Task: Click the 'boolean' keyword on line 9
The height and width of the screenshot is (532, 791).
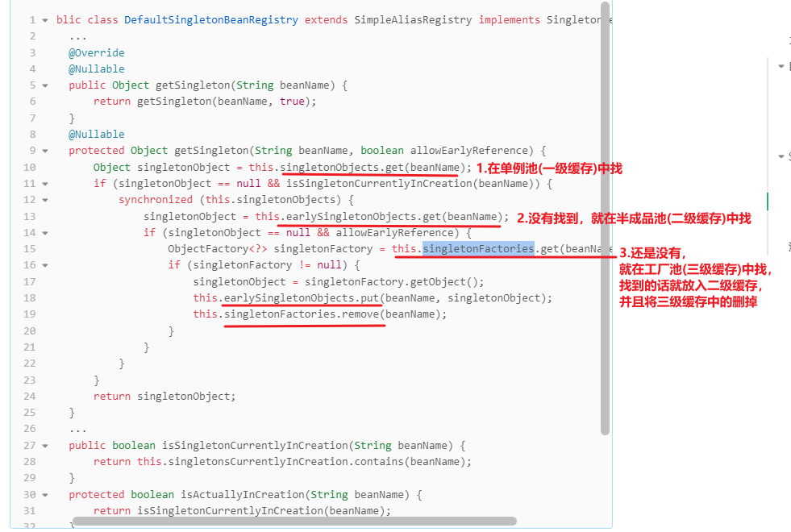Action: (x=382, y=150)
